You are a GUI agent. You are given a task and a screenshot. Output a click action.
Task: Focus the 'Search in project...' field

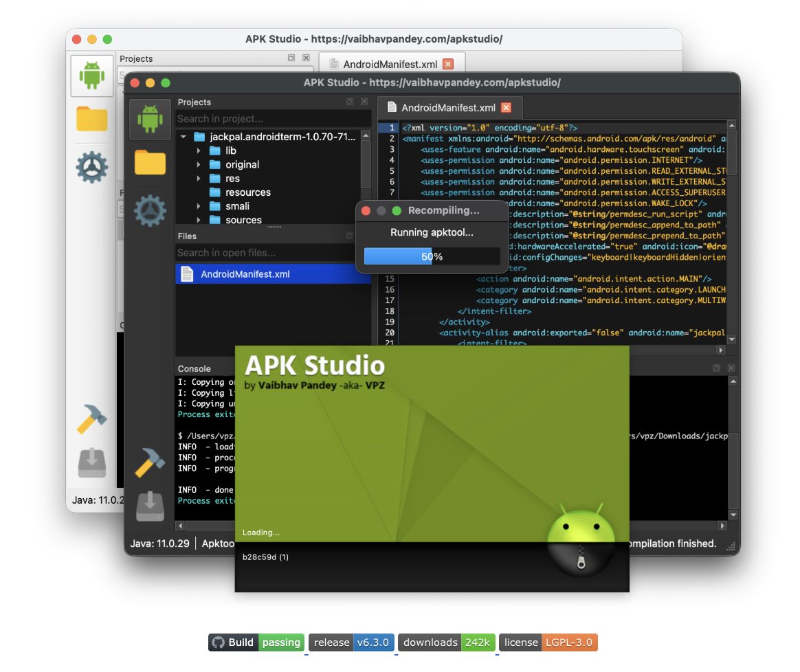(x=272, y=118)
